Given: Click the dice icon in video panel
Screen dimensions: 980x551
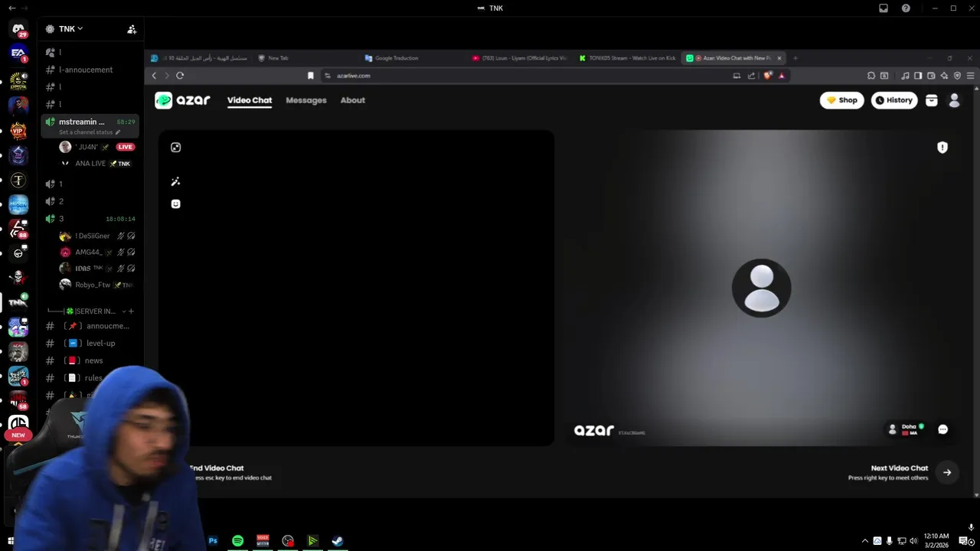Looking at the screenshot, I should 175,148.
